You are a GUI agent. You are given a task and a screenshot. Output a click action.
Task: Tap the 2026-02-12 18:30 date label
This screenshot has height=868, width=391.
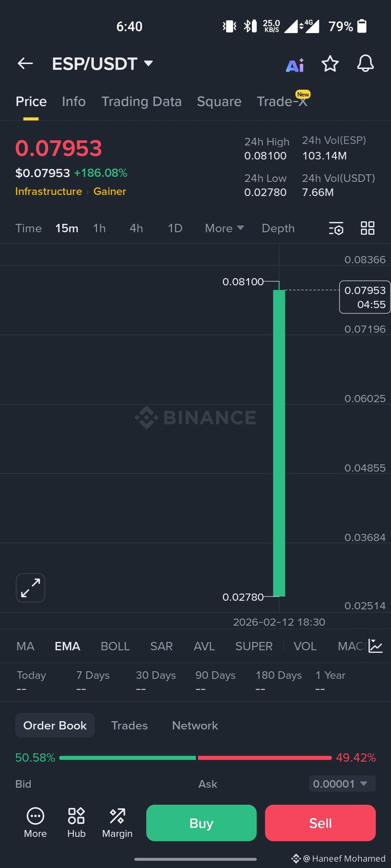point(279,622)
